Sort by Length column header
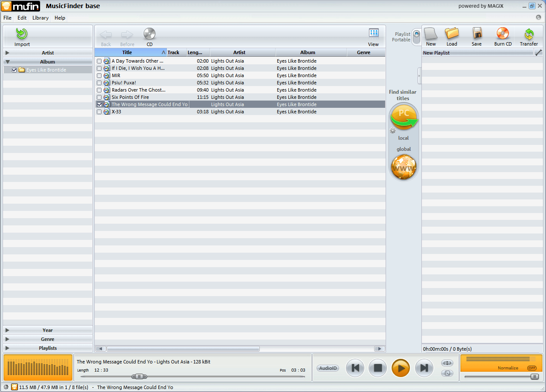Viewport: 546px width, 392px height. tap(198, 52)
